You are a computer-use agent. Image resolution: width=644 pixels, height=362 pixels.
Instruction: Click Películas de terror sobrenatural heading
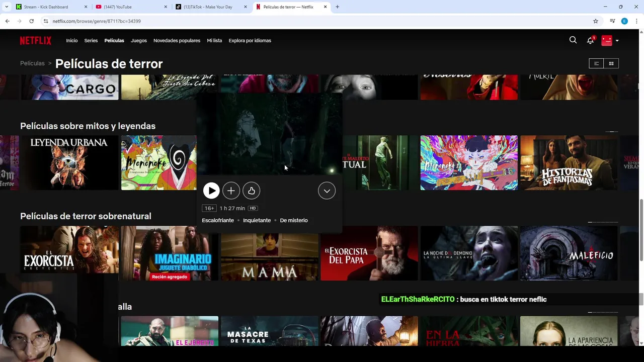pyautogui.click(x=86, y=216)
